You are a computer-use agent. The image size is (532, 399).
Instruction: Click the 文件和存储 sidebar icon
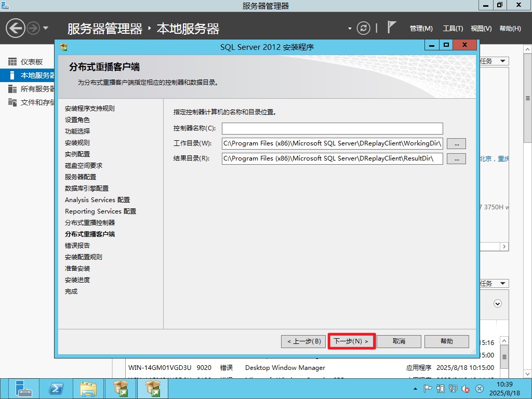[12, 102]
